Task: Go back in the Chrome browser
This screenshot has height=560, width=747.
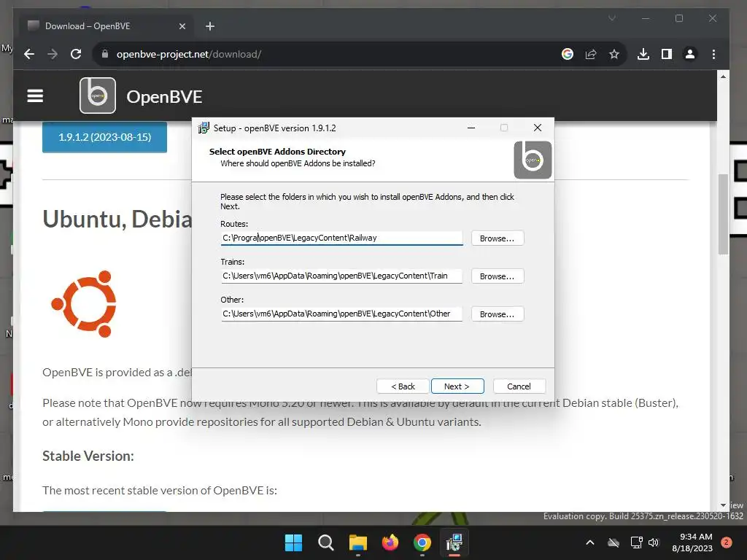Action: [x=29, y=54]
